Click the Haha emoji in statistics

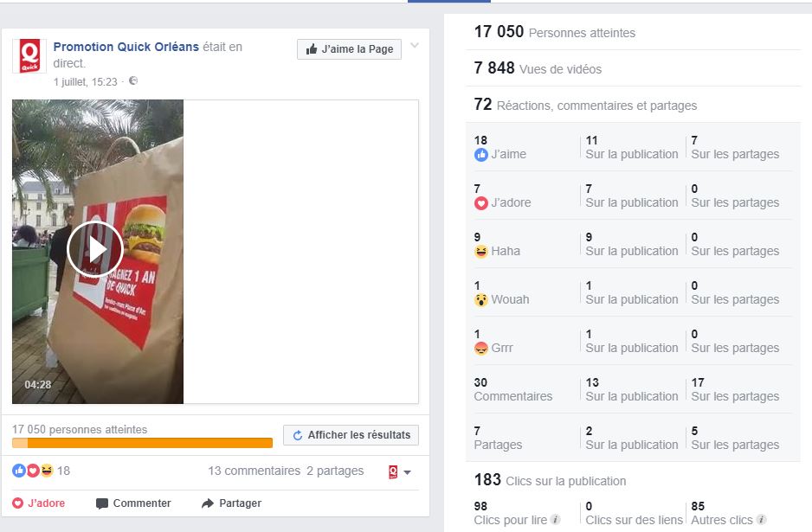(481, 252)
